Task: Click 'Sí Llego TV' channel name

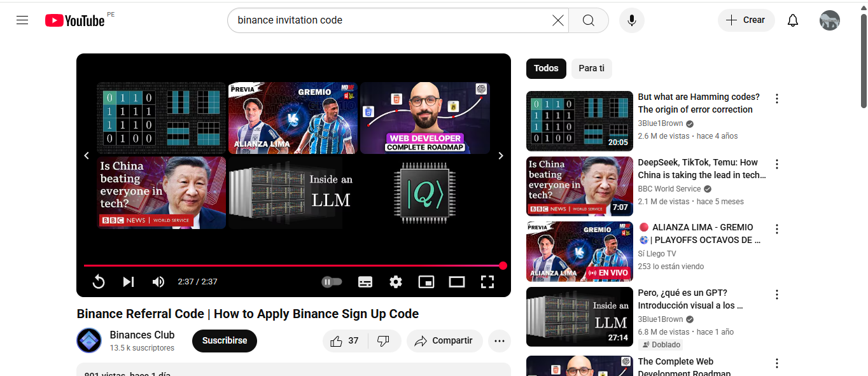Action: pos(657,254)
